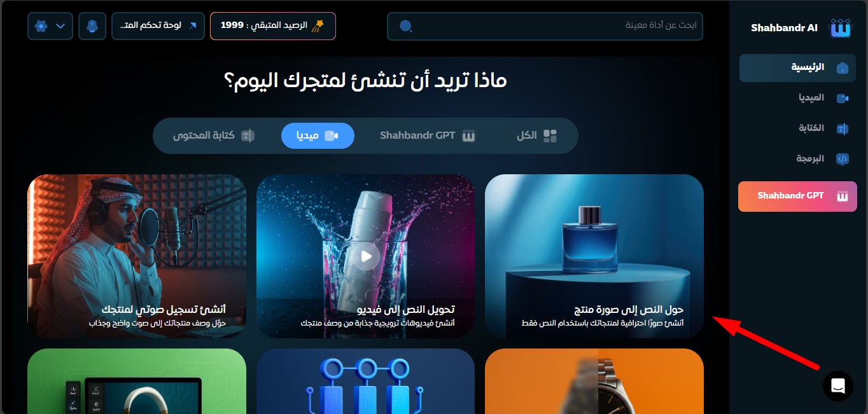Select the الكل filter tab
This screenshot has height=414, width=868.
(536, 135)
